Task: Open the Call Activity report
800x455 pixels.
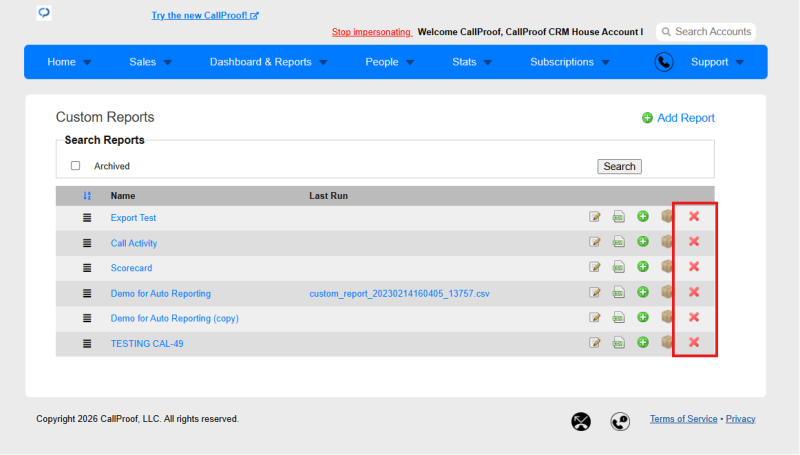Action: coord(134,243)
